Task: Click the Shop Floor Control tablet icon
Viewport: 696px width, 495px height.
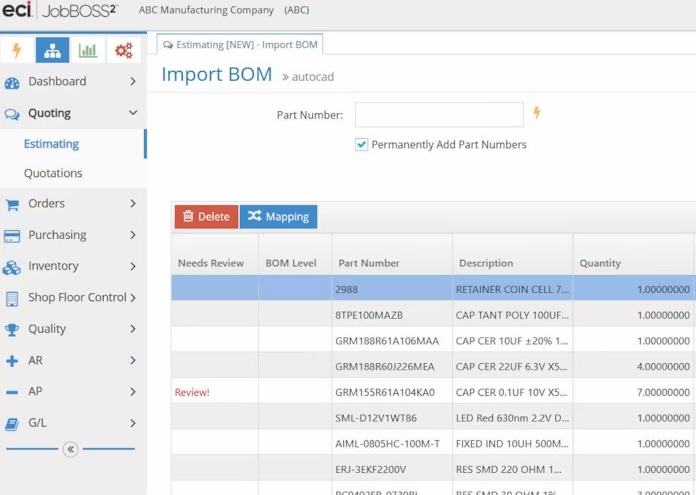Action: (x=12, y=299)
